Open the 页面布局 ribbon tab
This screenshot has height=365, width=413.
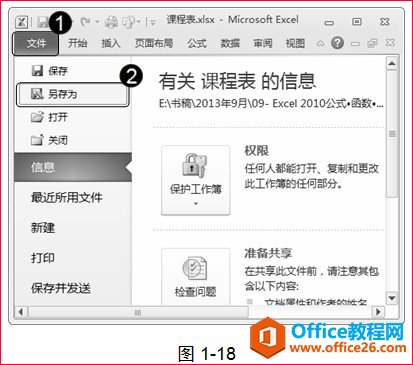tap(154, 43)
